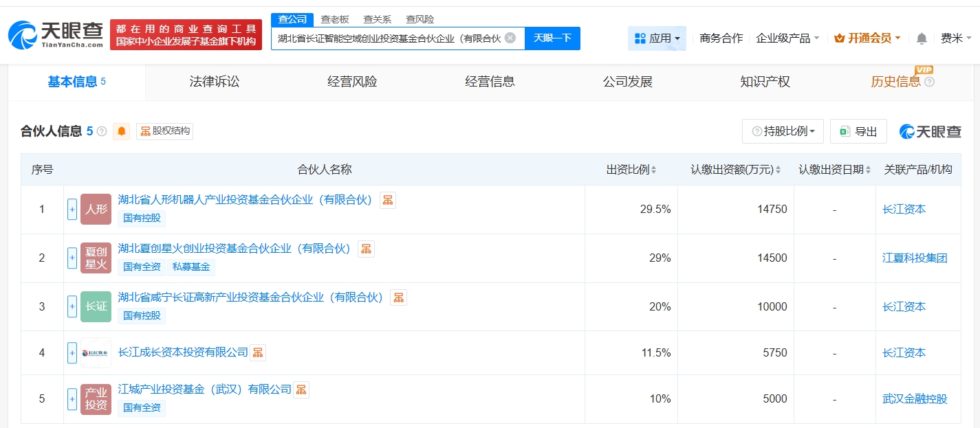Expand 企业级产品 dropdown menu
This screenshot has width=980, height=428.
(x=787, y=38)
